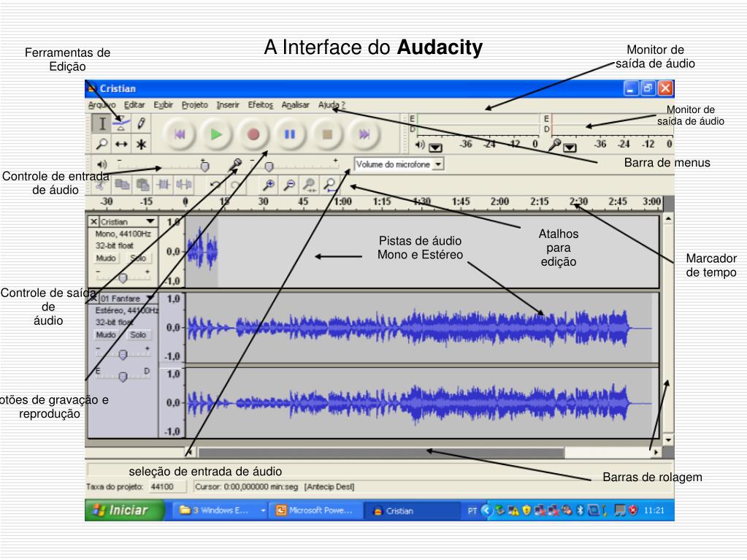
Task: Click the horizontal scrollbar thumb
Action: coord(381,452)
